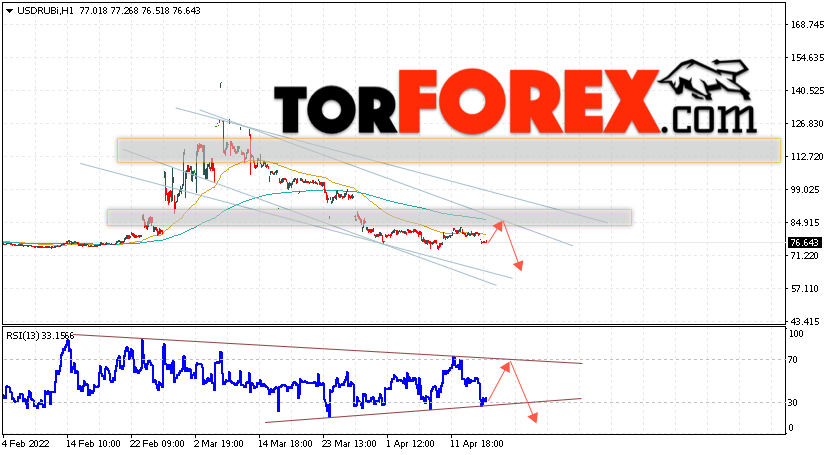Select the 11 Apr 18:00 time label
Screen dimensions: 826x455
point(476,444)
